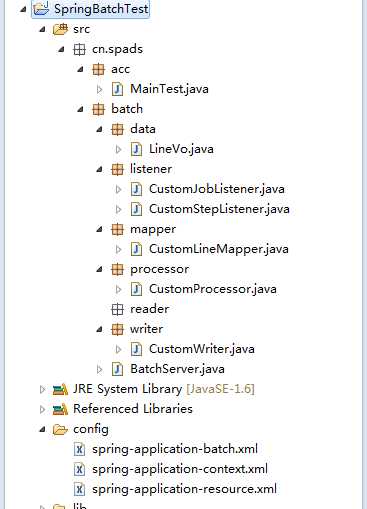This screenshot has height=509, width=367.
Task: Click the CustomStepListener.java file icon
Action: tap(136, 209)
